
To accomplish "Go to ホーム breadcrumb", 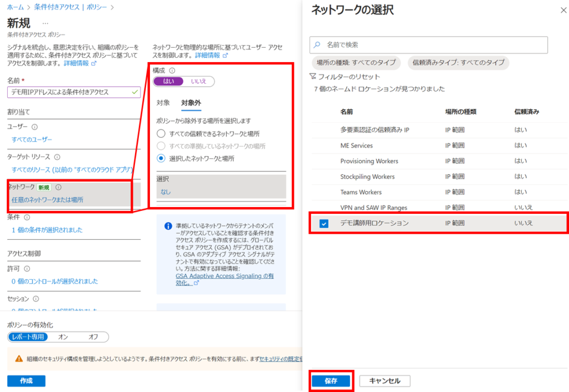I will pyautogui.click(x=16, y=7).
